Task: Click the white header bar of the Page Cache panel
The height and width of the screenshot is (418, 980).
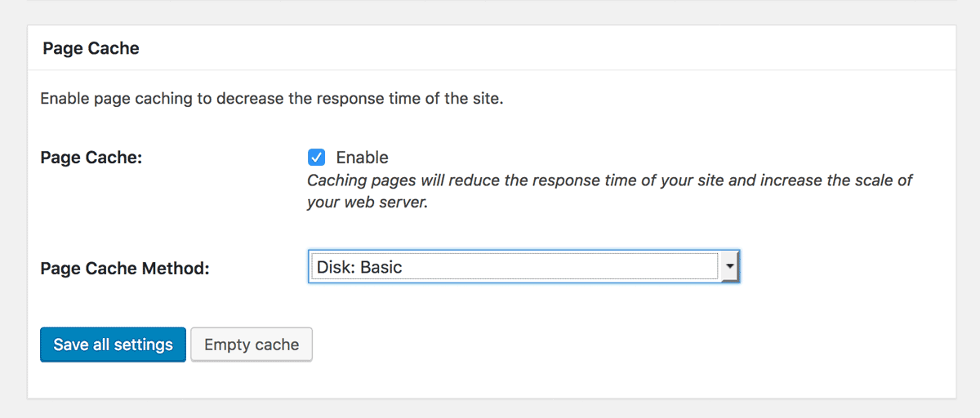Action: coord(492,48)
